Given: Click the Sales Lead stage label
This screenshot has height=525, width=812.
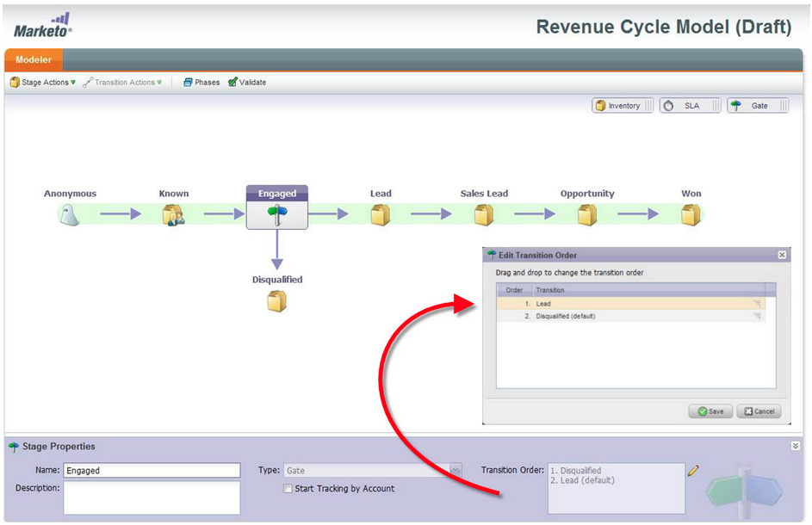Looking at the screenshot, I should coord(484,193).
